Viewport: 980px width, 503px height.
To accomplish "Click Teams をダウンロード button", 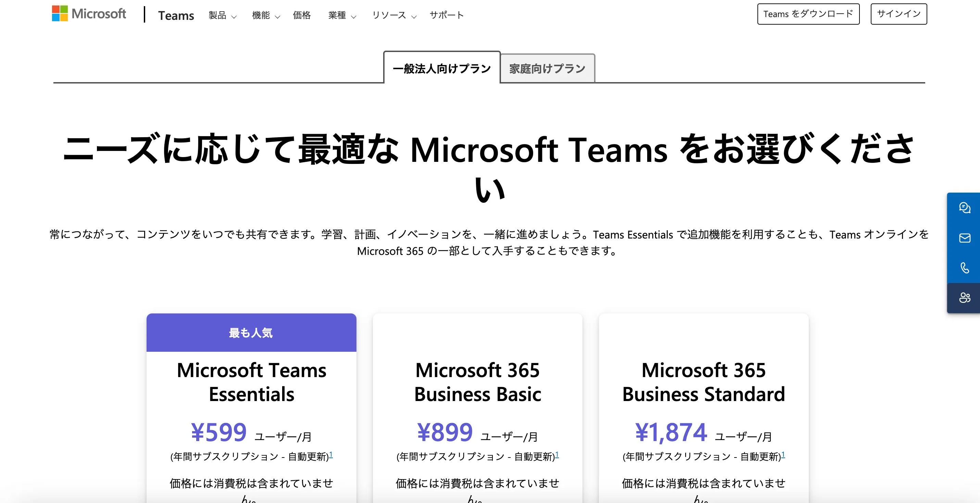I will point(808,14).
